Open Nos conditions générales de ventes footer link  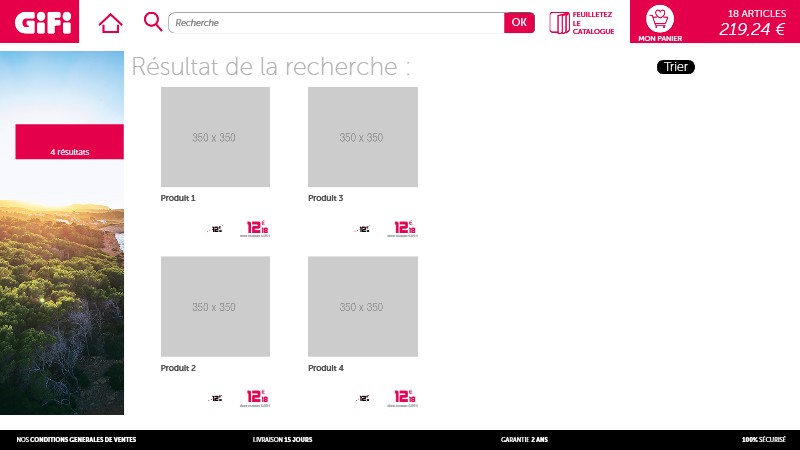pyautogui.click(x=75, y=439)
